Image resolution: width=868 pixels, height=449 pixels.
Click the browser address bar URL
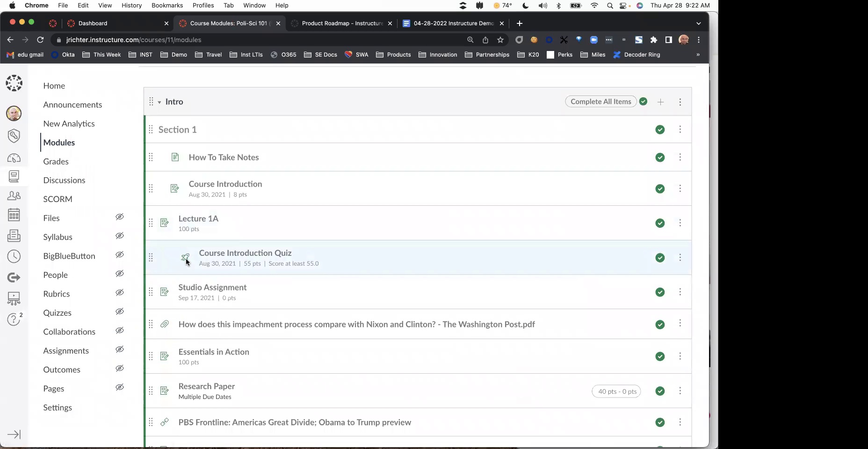click(134, 40)
